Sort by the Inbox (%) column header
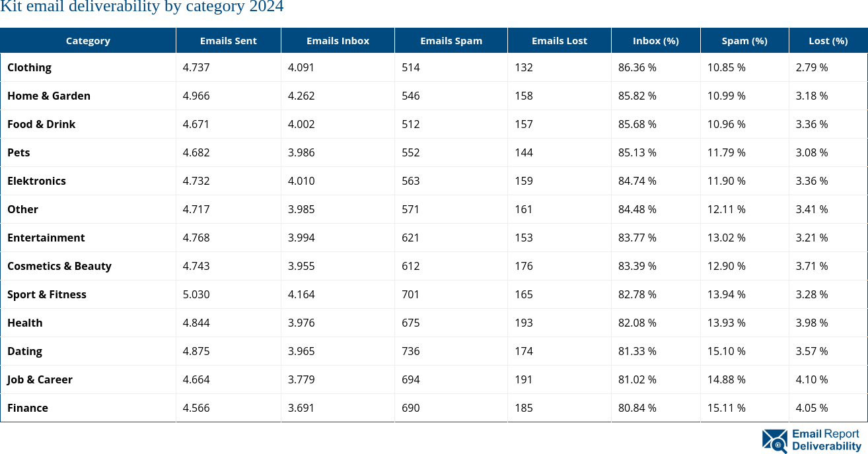Viewport: 868px width, 454px height. coord(656,40)
